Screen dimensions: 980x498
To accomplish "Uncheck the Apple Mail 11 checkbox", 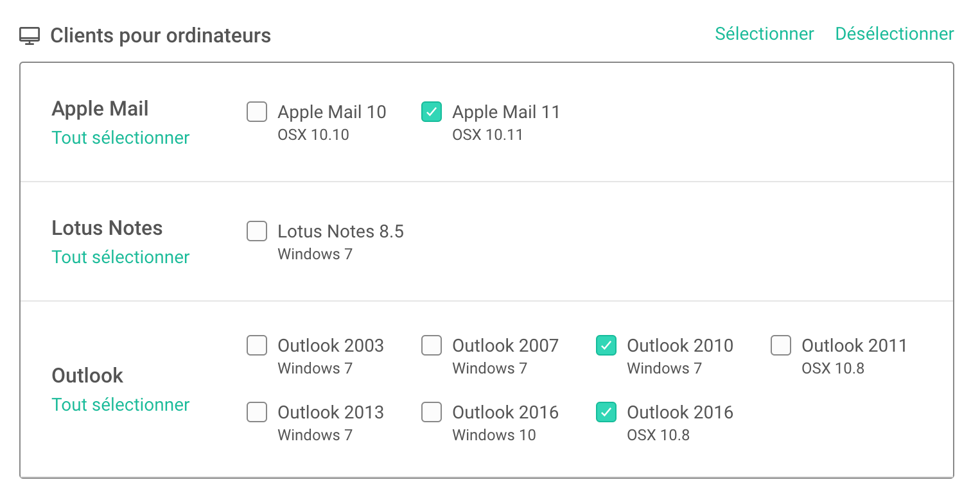I will [x=432, y=112].
